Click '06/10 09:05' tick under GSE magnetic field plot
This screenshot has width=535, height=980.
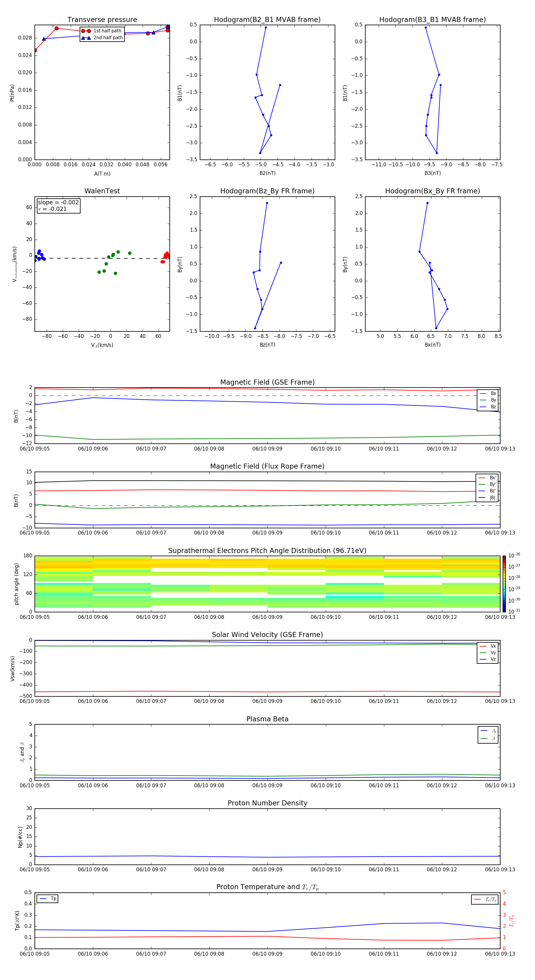(x=35, y=448)
